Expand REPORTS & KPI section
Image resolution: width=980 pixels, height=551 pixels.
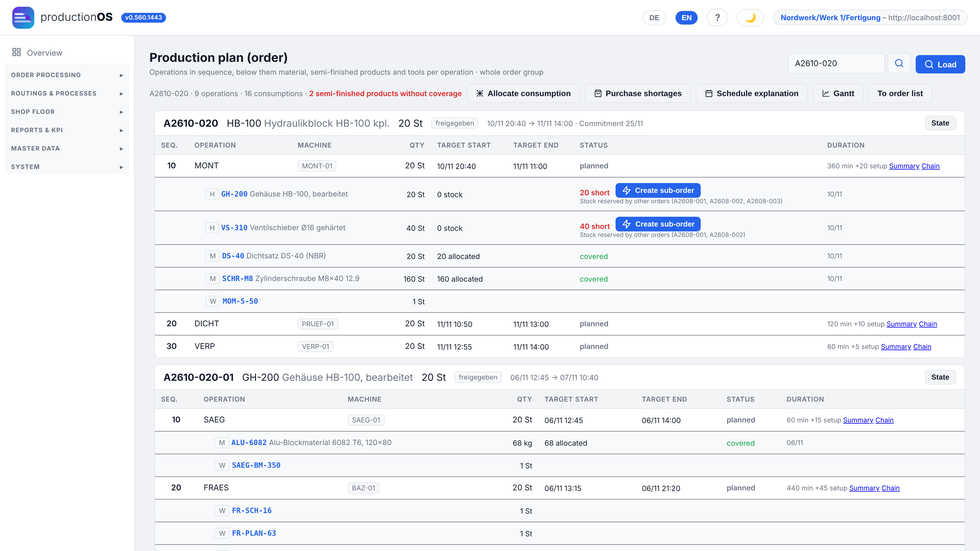pyautogui.click(x=67, y=130)
